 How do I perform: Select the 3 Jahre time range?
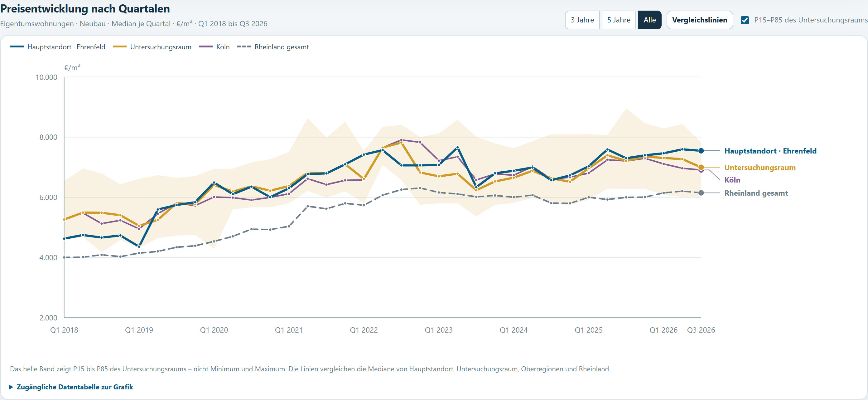tap(582, 20)
